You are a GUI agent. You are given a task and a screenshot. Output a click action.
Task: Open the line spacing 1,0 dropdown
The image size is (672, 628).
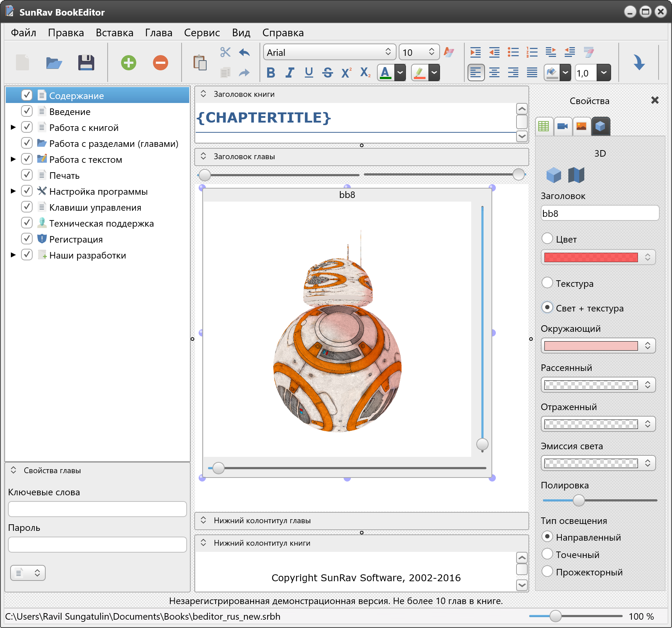[603, 73]
